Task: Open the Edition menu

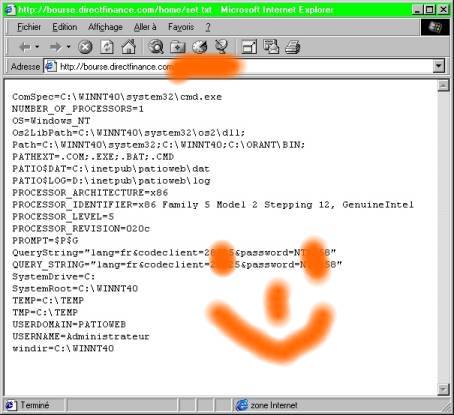Action: (65, 27)
